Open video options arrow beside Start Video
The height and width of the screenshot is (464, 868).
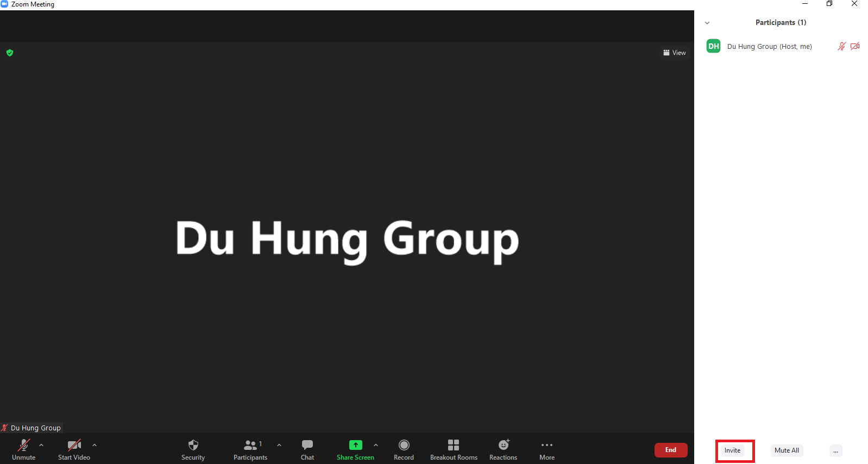[95, 445]
